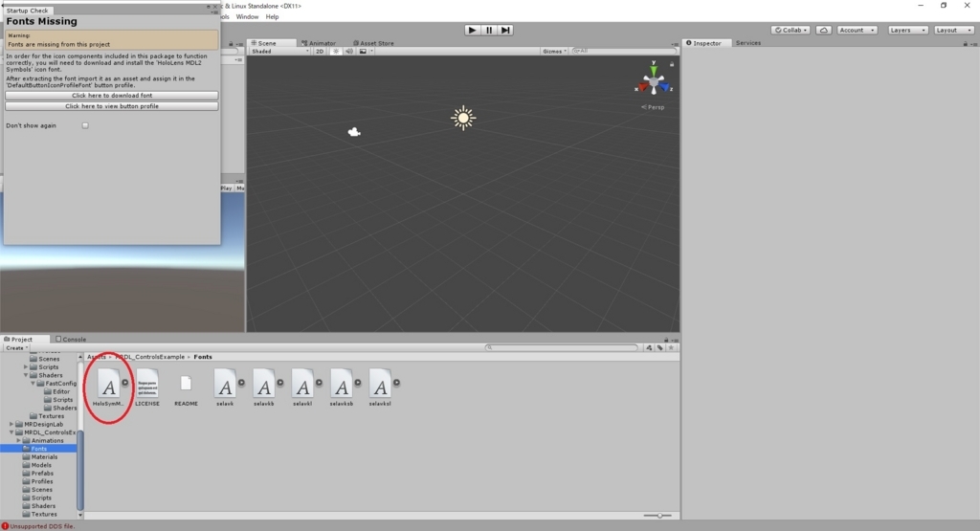Open the Shaded draw mode dropdown
Viewport: 980px width, 531px height.
click(x=280, y=52)
